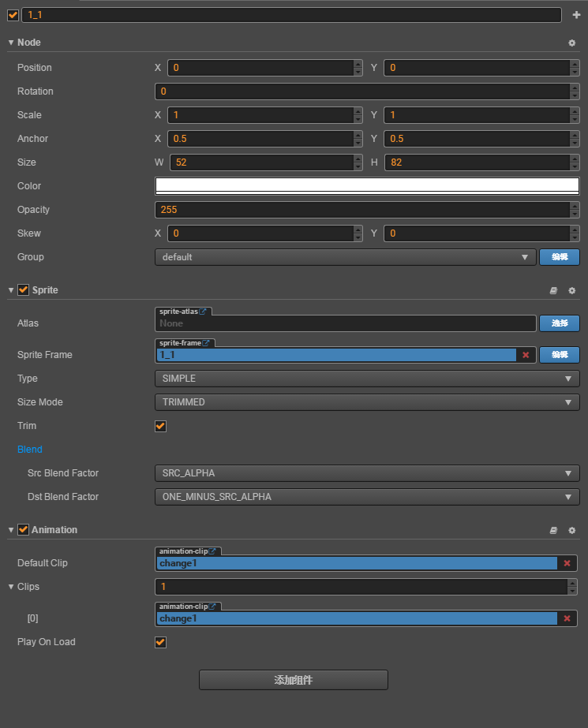
Task: Click the Atlas 选择 select button
Action: [559, 323]
